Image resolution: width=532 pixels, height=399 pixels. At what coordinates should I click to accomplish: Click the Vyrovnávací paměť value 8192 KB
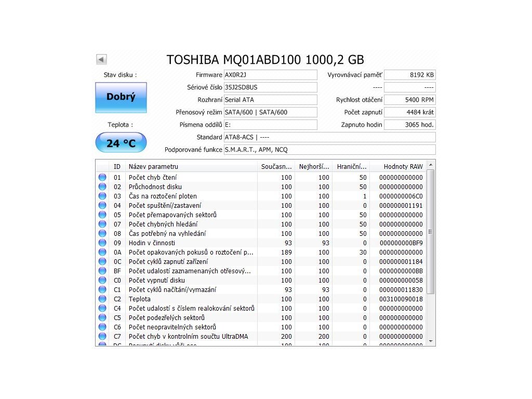[x=410, y=75]
